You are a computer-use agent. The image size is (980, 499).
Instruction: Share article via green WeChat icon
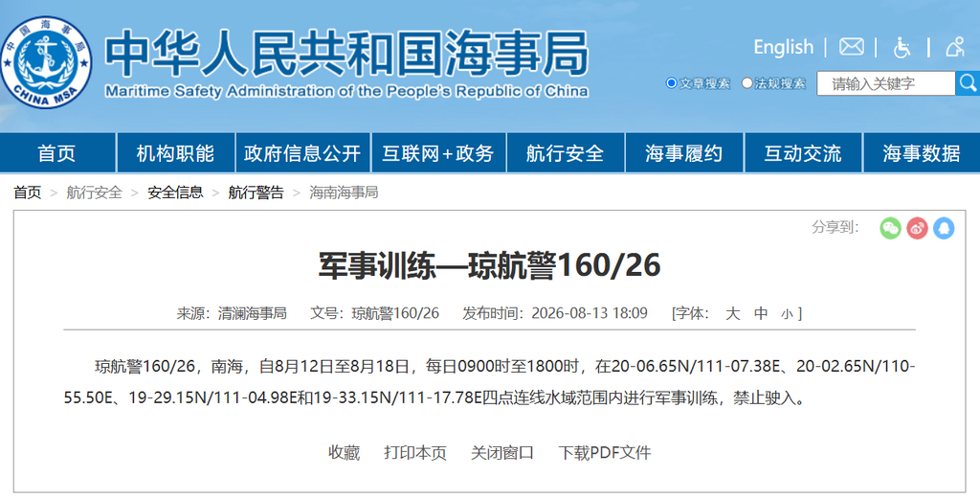tap(890, 228)
